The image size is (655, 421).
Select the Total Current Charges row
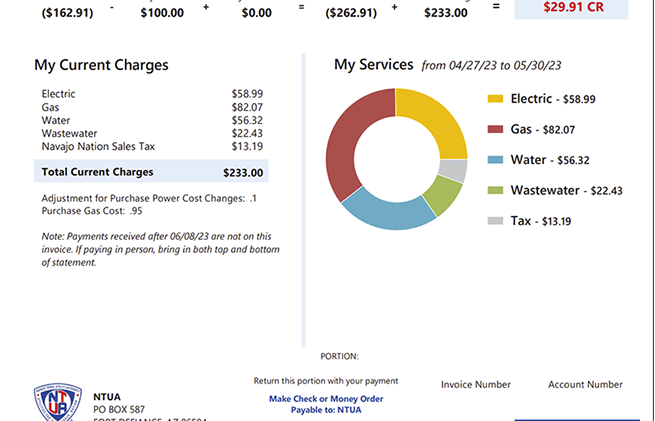[x=151, y=172]
